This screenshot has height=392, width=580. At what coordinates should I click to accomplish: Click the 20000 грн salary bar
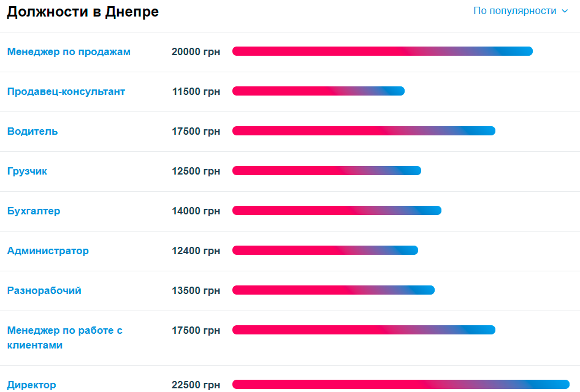click(x=383, y=51)
